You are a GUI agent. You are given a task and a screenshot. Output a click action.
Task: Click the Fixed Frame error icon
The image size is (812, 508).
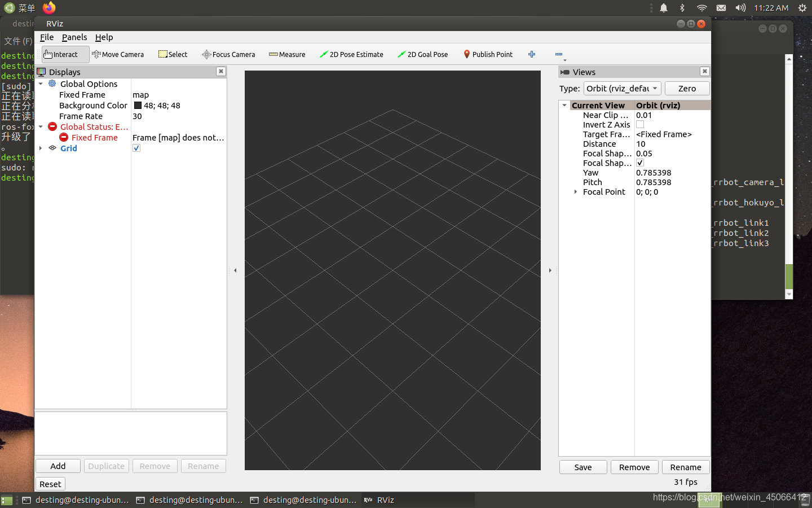pyautogui.click(x=64, y=137)
